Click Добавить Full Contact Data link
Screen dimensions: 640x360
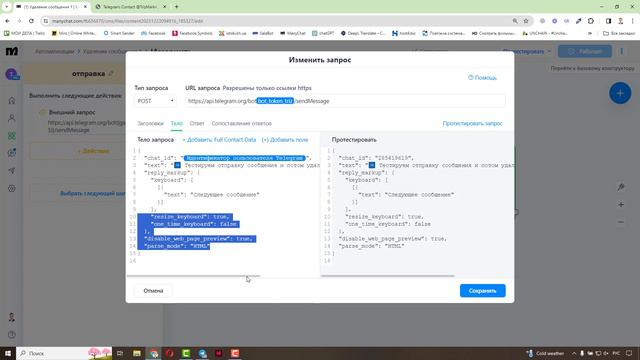coord(219,140)
